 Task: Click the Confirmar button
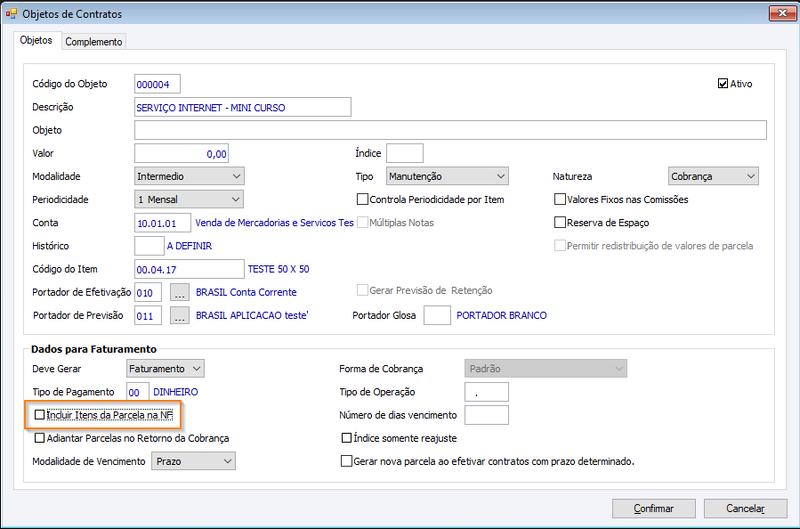click(x=654, y=508)
